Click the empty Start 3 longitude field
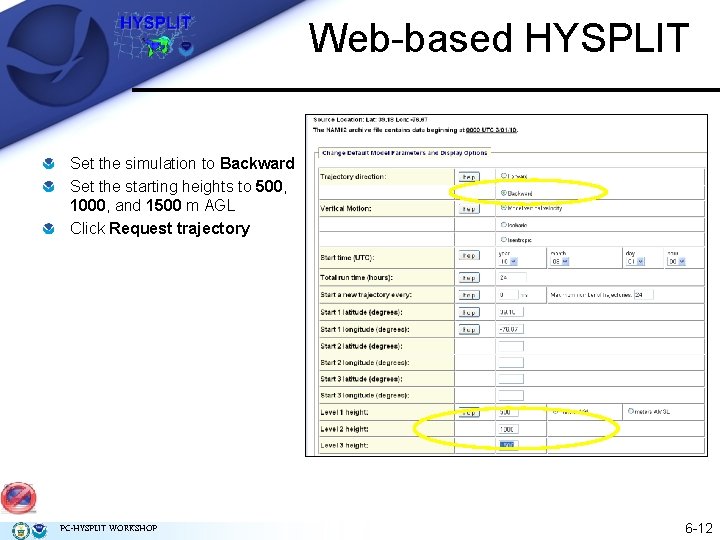Viewport: 720px width, 540px height. pos(511,395)
